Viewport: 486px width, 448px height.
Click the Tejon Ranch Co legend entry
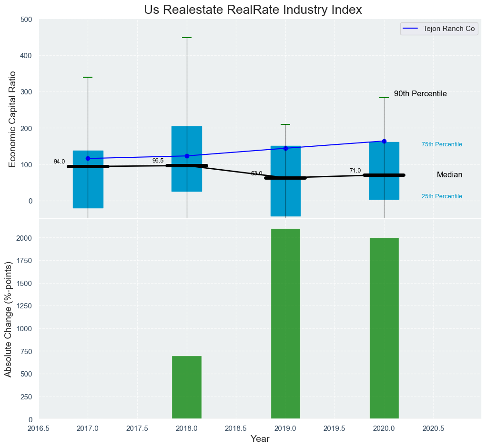(x=448, y=29)
